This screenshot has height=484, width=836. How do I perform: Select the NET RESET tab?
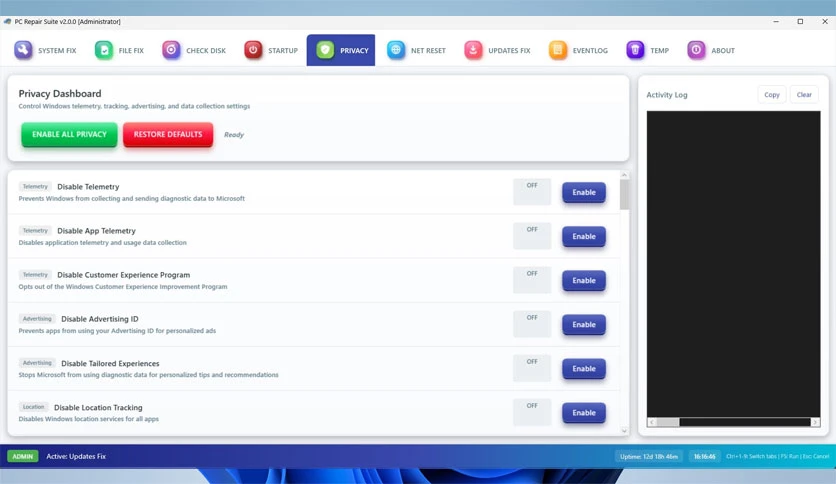click(416, 50)
